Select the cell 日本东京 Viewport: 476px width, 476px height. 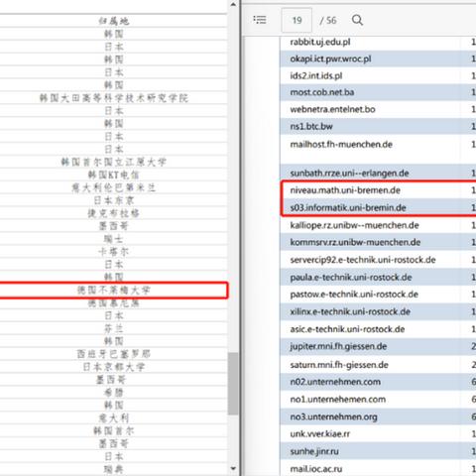(113, 200)
